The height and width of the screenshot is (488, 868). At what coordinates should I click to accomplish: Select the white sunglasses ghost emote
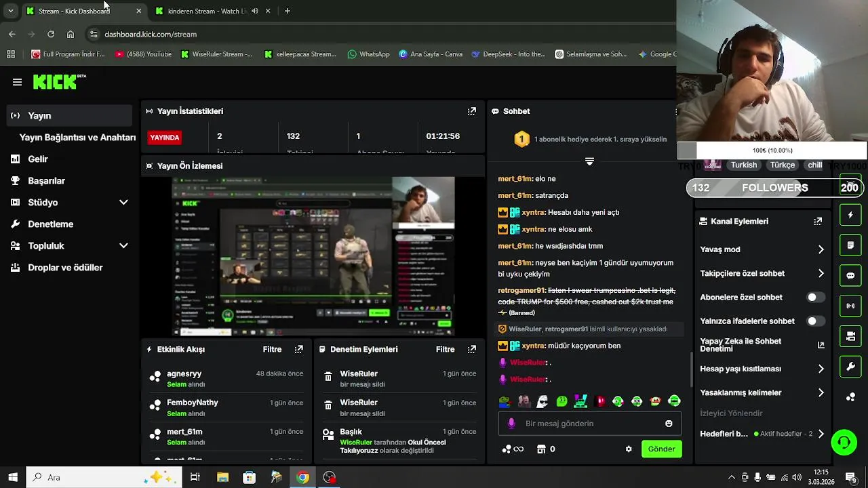[542, 401]
